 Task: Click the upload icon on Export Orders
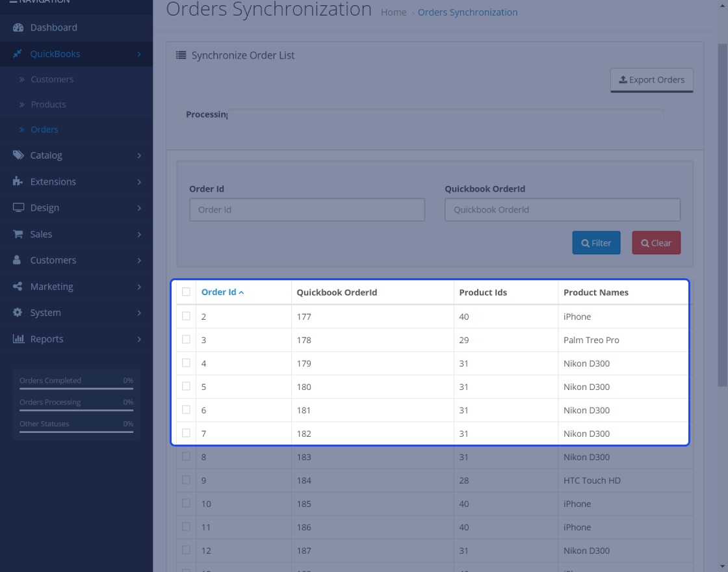623,79
